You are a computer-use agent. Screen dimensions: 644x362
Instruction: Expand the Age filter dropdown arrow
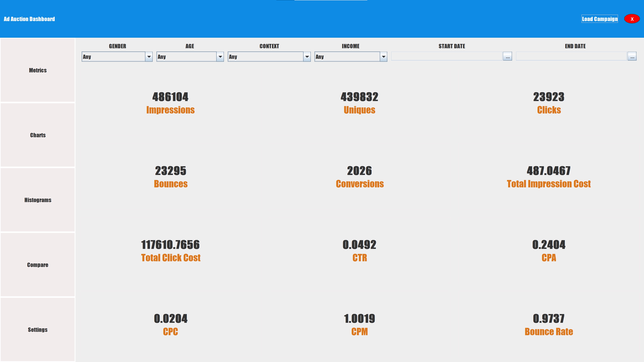click(x=220, y=57)
